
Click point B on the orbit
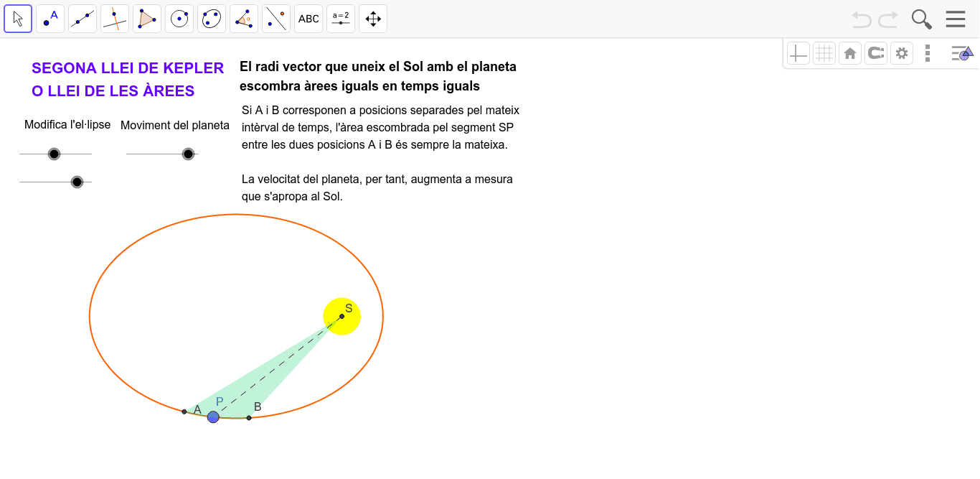click(249, 417)
